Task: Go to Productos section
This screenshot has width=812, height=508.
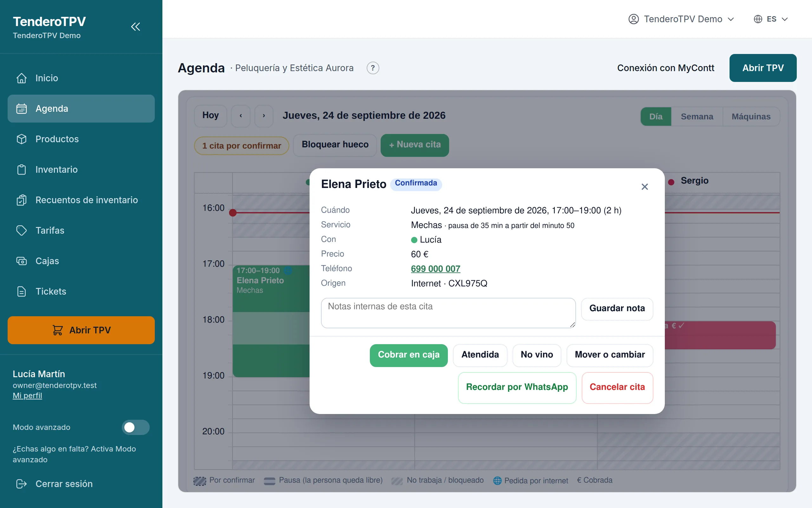Action: (81, 139)
